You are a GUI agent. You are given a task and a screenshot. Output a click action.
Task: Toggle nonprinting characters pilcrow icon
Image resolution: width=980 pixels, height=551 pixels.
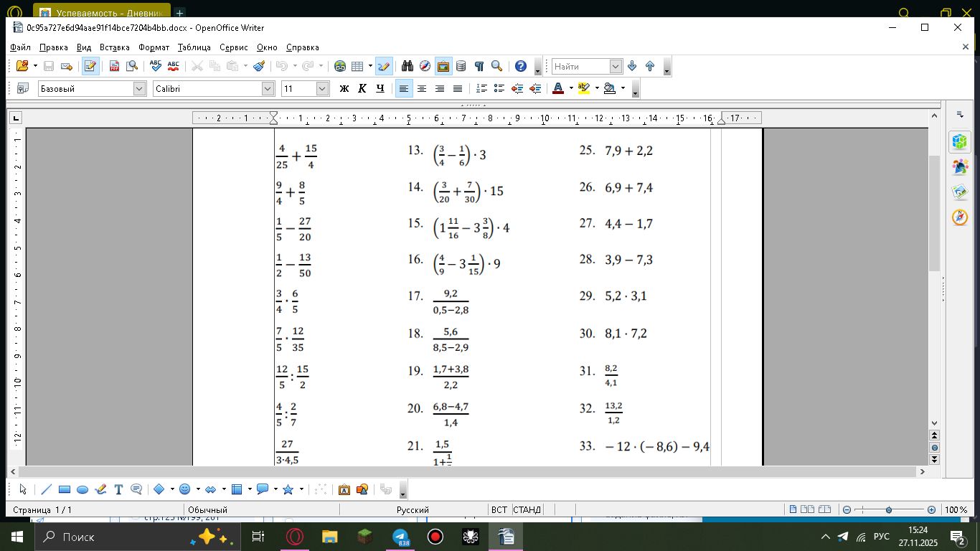click(x=479, y=66)
